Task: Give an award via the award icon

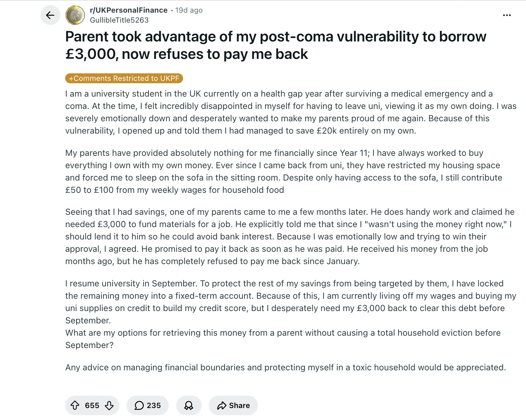Action: 189,406
